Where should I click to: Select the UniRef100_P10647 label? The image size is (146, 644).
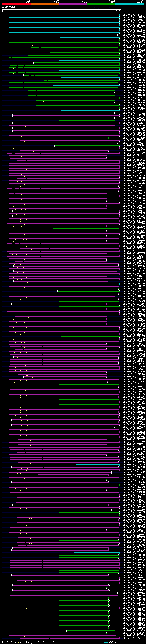pyautogui.click(x=134, y=191)
